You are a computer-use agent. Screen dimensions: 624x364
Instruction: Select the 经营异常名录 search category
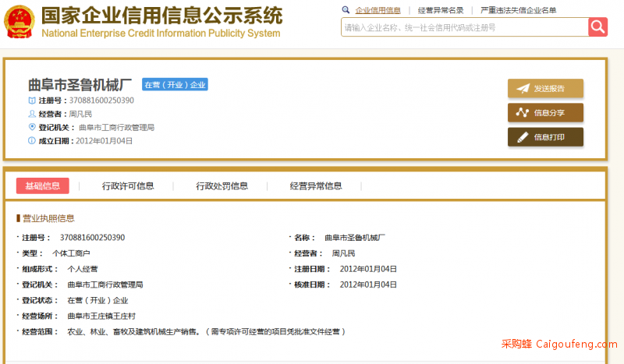point(441,10)
